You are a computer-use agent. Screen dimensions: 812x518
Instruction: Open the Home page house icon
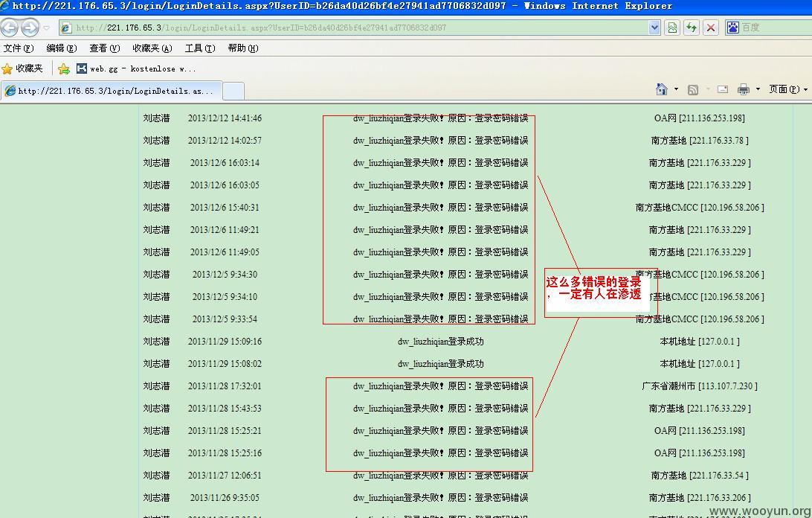pos(661,89)
